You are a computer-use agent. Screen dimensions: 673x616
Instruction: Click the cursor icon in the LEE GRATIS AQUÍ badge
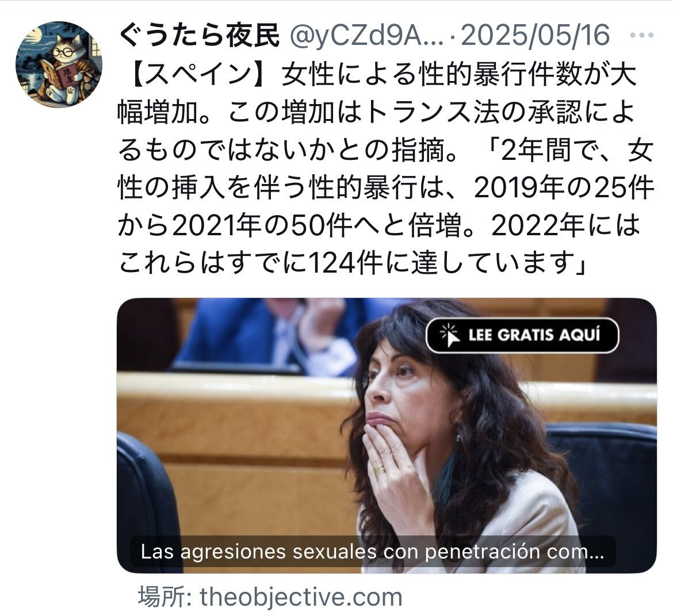[x=450, y=335]
